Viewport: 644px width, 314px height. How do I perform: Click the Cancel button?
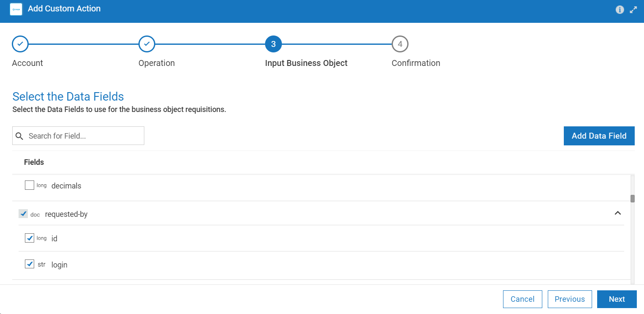tap(522, 299)
